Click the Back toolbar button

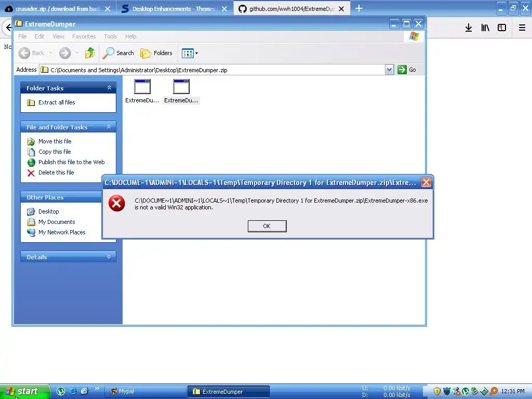coord(32,53)
